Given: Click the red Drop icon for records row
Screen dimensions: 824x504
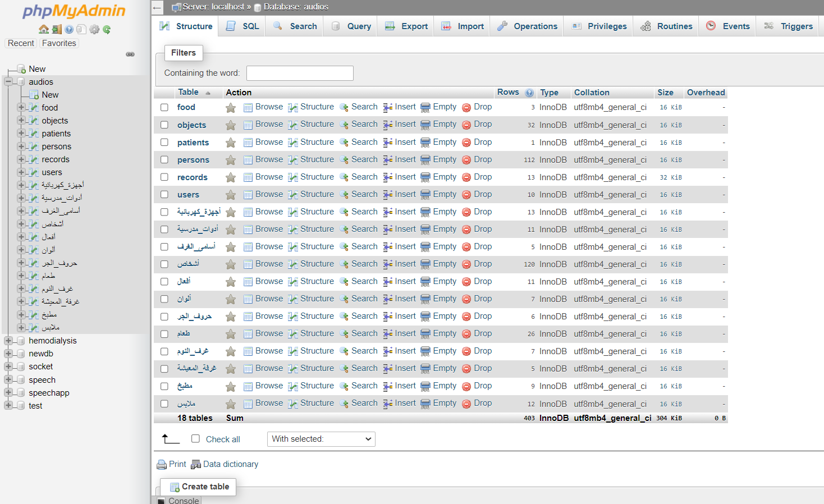Looking at the screenshot, I should point(466,177).
